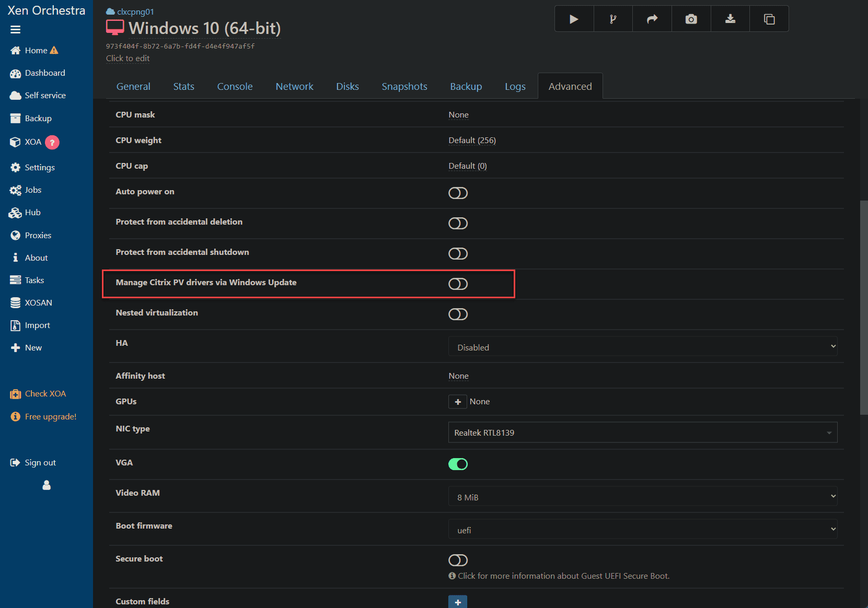The width and height of the screenshot is (868, 608).
Task: Click the copy VM icon
Action: point(769,19)
